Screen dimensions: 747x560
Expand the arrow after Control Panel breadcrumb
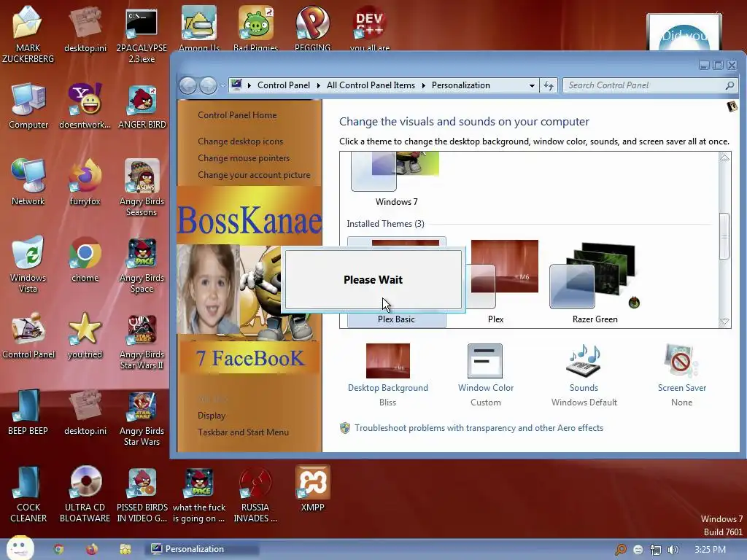coord(318,86)
